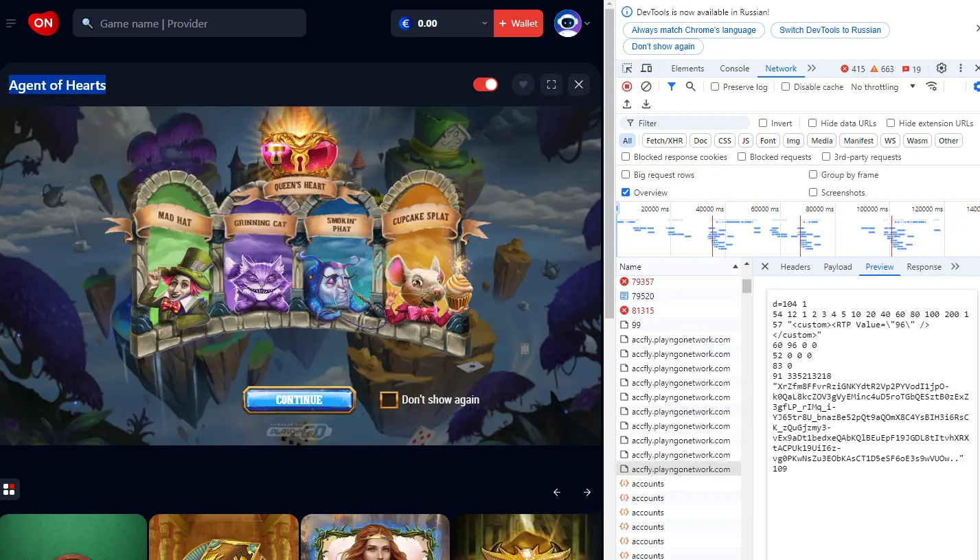
Task: Enable Group by frame
Action: click(x=813, y=175)
